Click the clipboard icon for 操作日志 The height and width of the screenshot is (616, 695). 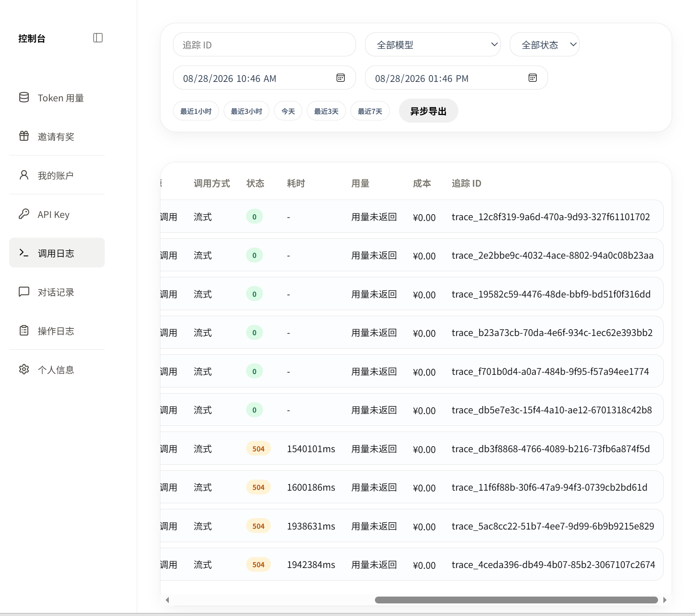tap(24, 330)
